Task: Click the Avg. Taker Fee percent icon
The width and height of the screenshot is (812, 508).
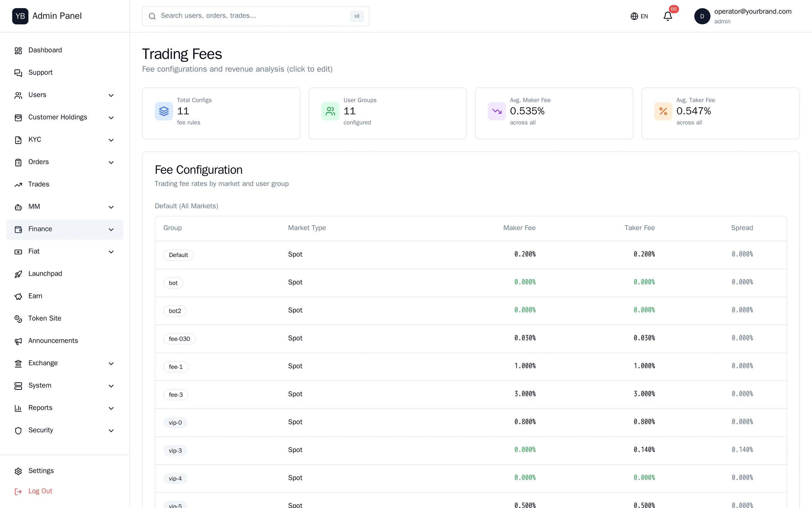Action: pos(663,111)
